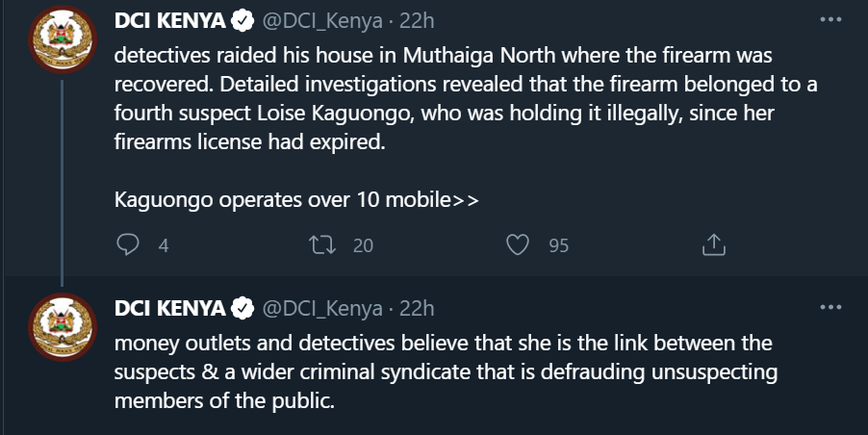
Task: Click the @DCI_Kenya handle on the firearm tweet
Action: (x=321, y=20)
